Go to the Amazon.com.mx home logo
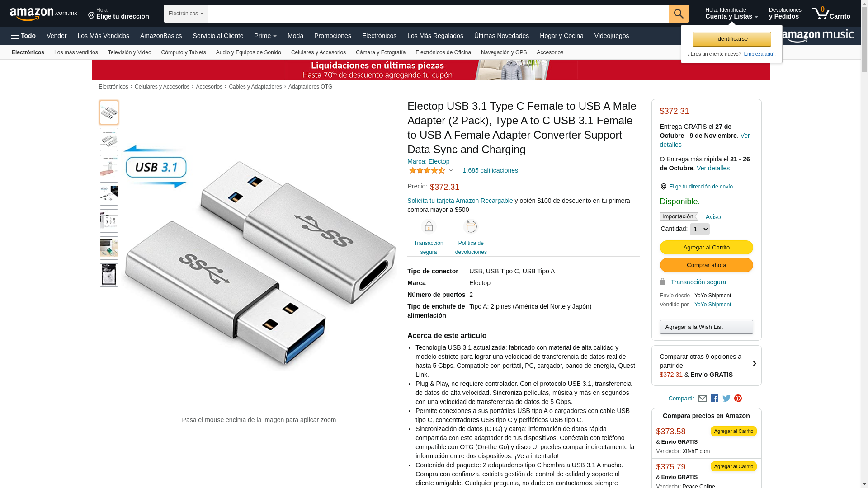 (43, 14)
